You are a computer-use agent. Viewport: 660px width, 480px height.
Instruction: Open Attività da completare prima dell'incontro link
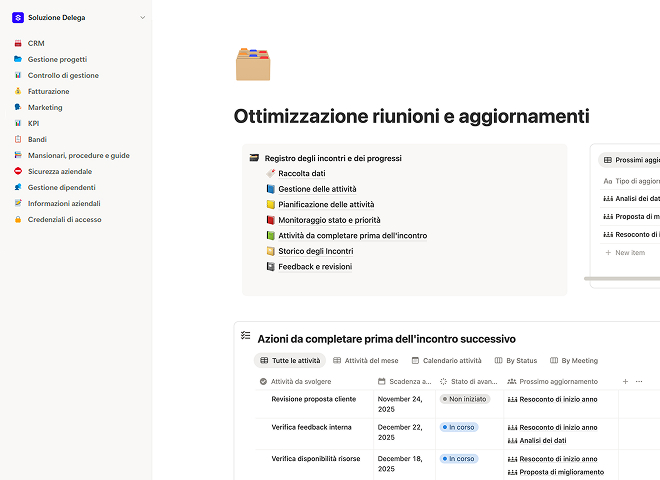coord(353,236)
